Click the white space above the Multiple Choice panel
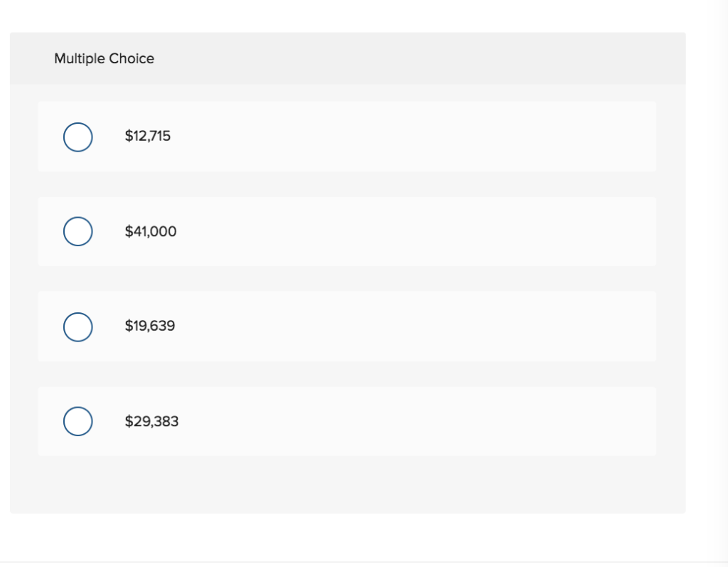The width and height of the screenshot is (728, 567). (x=347, y=16)
